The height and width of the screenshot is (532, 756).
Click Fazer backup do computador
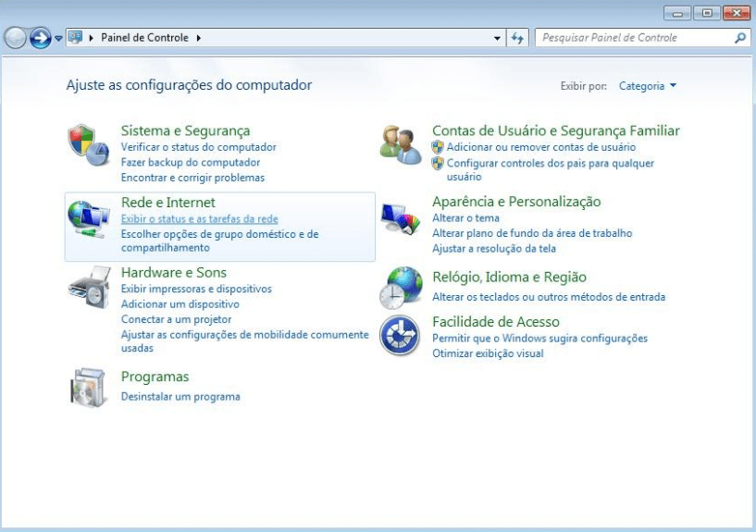coord(191,163)
